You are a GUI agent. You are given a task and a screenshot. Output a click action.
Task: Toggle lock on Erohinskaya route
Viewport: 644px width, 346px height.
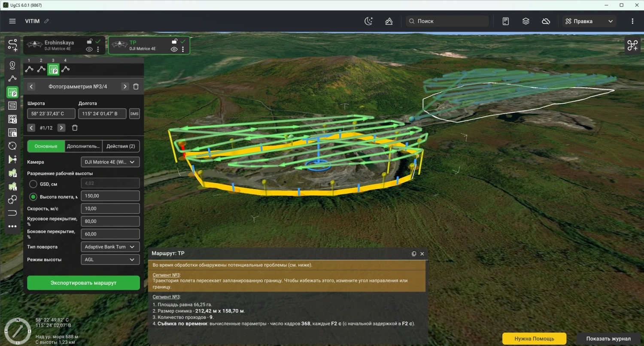89,42
